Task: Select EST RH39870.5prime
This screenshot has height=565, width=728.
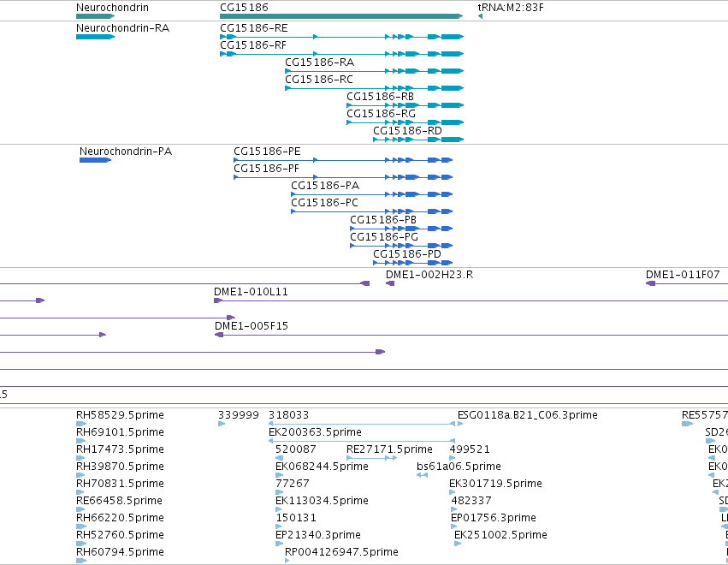Action: point(120,467)
